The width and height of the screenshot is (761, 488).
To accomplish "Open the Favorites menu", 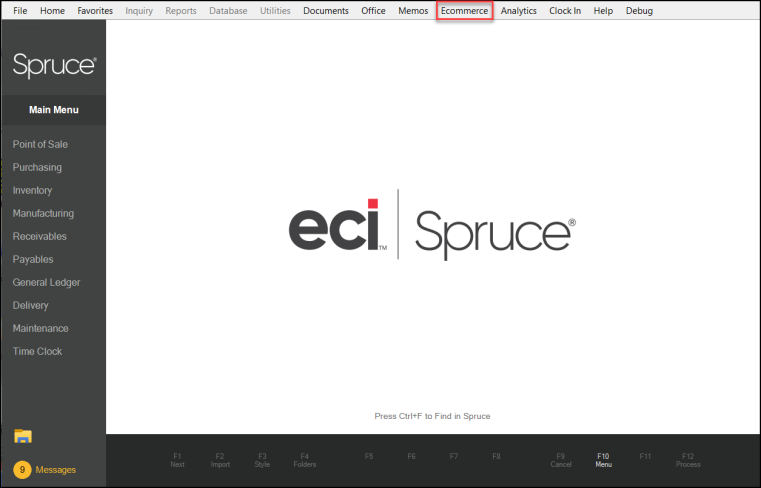I will (x=95, y=11).
